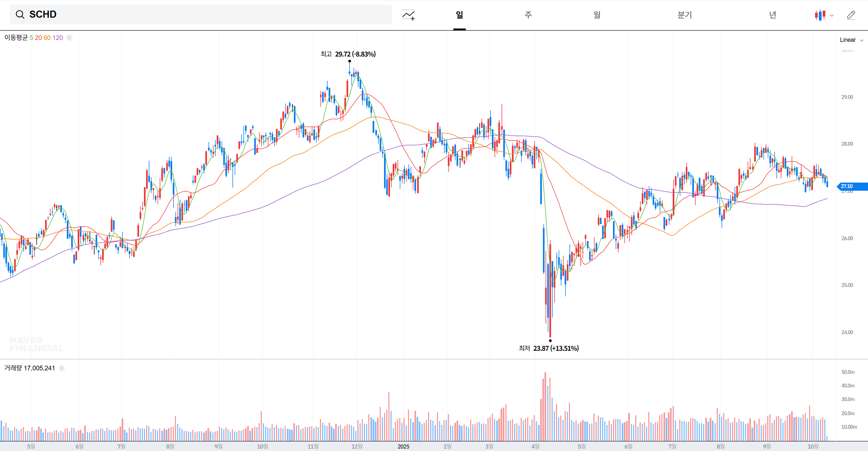The image size is (868, 451).
Task: Select the 일 daily tab
Action: [x=459, y=15]
